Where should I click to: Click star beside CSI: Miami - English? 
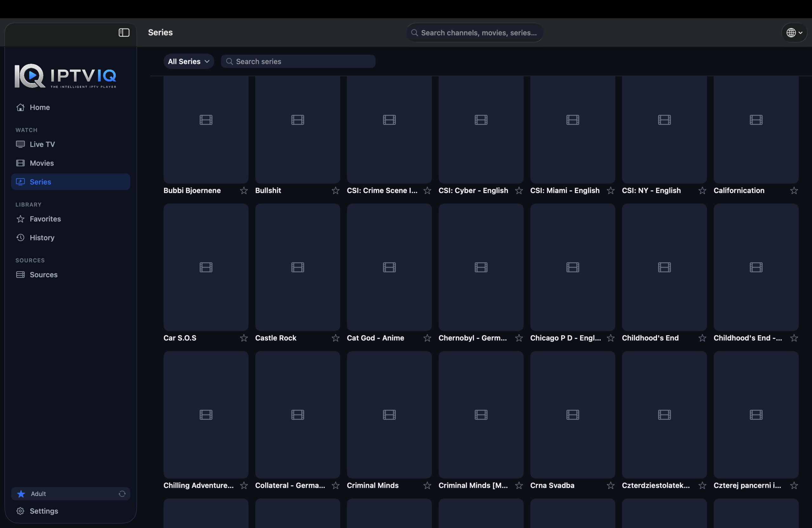(x=611, y=191)
